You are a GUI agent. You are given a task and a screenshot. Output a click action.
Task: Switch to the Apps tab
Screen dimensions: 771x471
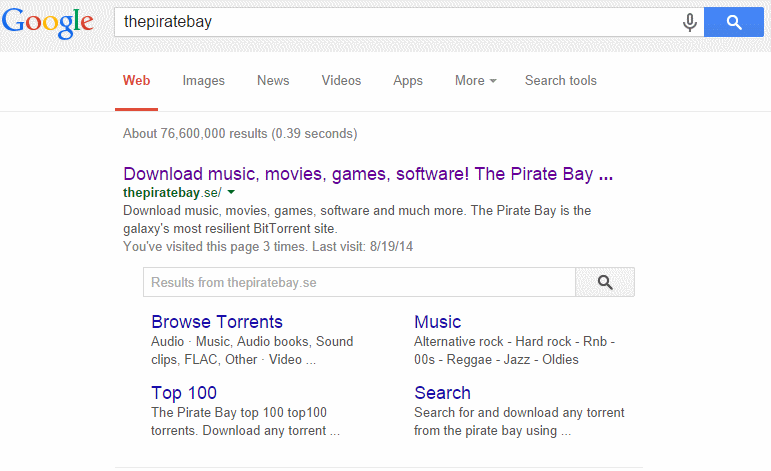click(x=408, y=81)
